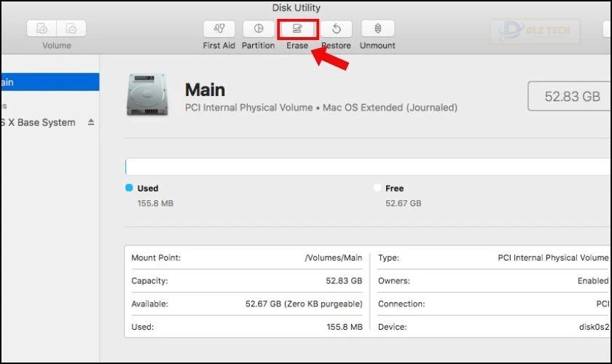This screenshot has width=612, height=364.
Task: Click the 155.8 MB under Used legend
Action: tap(155, 203)
